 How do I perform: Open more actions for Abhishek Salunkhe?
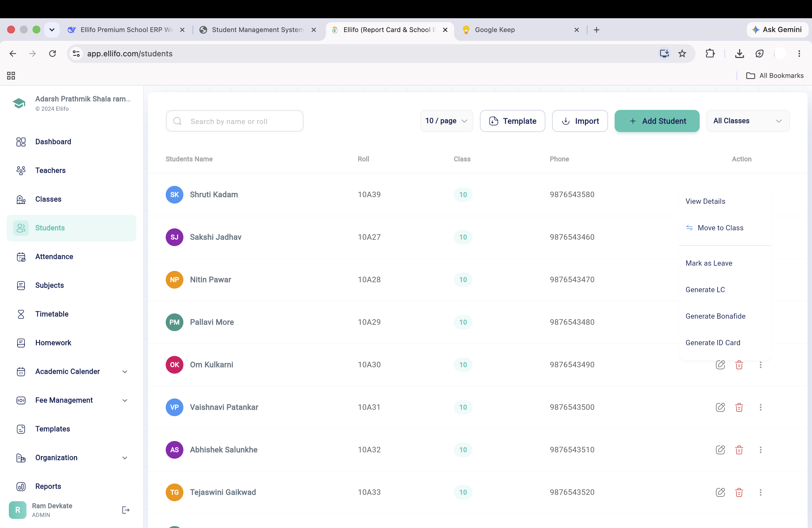pos(760,450)
